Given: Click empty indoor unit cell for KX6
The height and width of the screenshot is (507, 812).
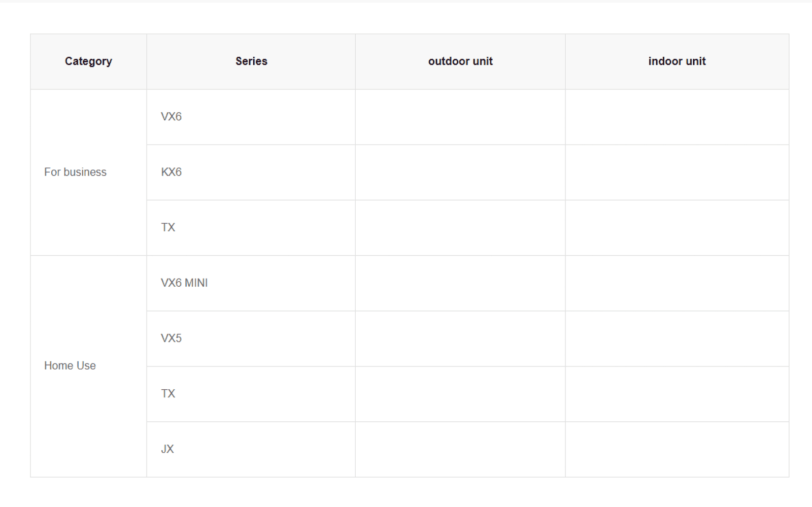Looking at the screenshot, I should tap(677, 172).
